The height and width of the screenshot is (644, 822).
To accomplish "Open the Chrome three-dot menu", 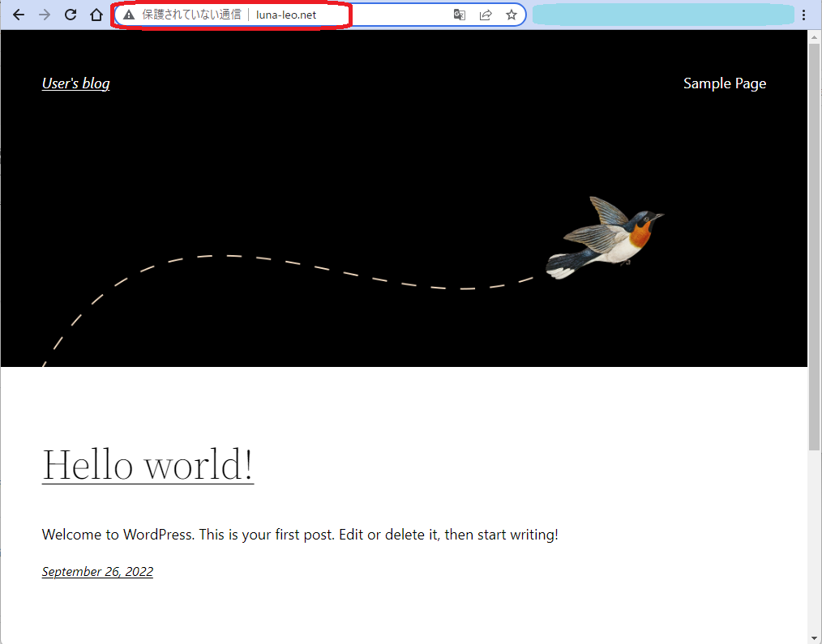I will [803, 15].
